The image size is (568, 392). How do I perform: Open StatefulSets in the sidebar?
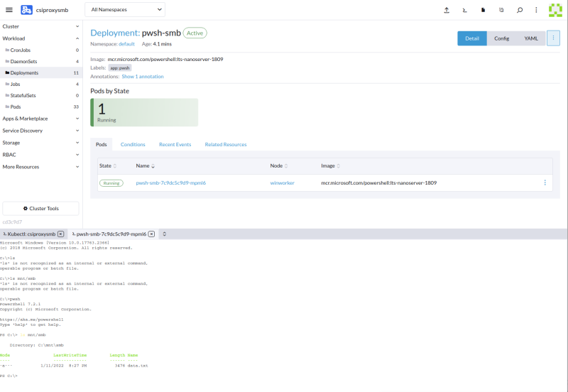[x=23, y=95]
